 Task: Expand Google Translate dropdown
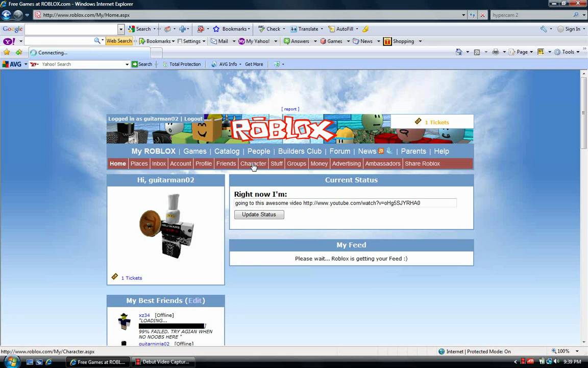322,29
